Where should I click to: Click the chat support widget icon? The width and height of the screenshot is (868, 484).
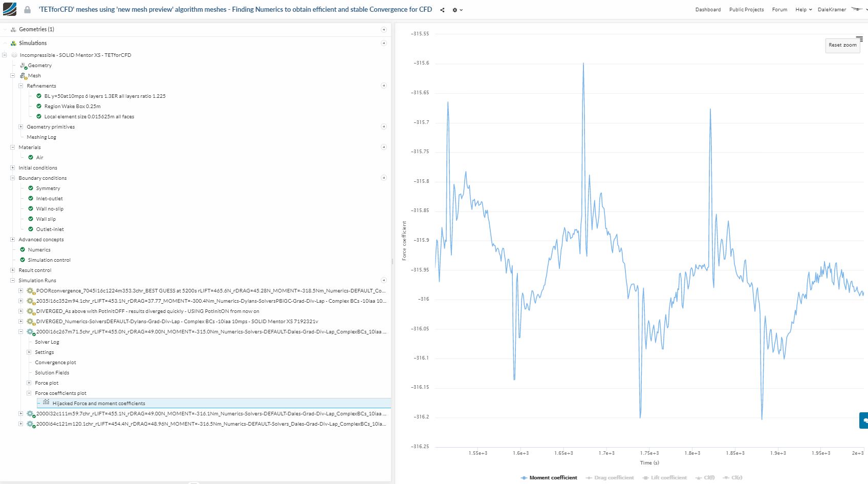pyautogui.click(x=864, y=420)
